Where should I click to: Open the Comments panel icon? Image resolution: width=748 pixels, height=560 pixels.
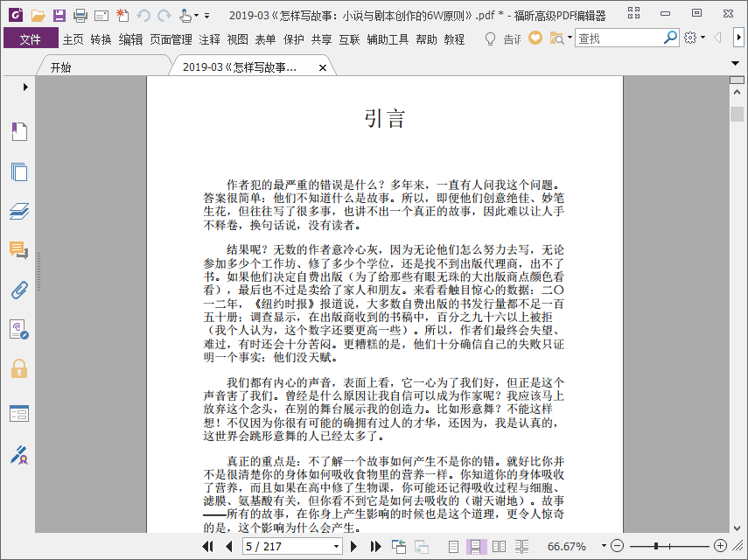[19, 250]
